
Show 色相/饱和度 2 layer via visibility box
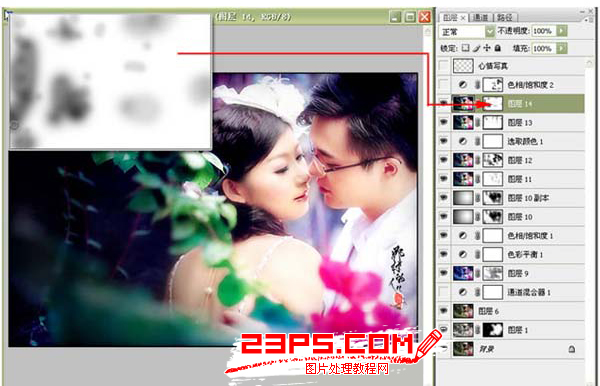click(443, 85)
